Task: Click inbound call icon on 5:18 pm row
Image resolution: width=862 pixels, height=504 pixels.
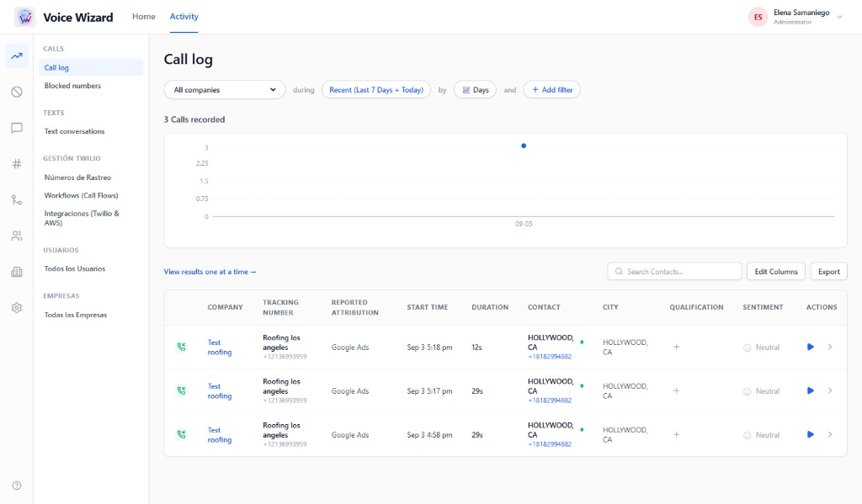Action: (181, 347)
